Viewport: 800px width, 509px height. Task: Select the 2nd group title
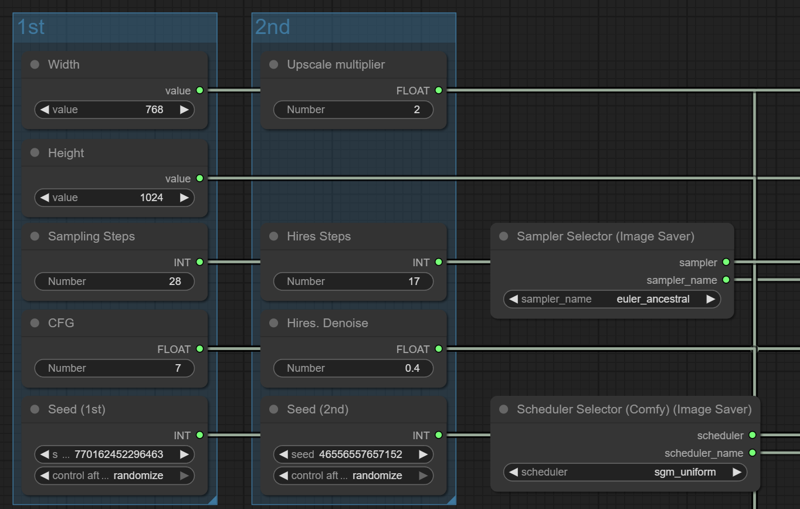pos(272,27)
